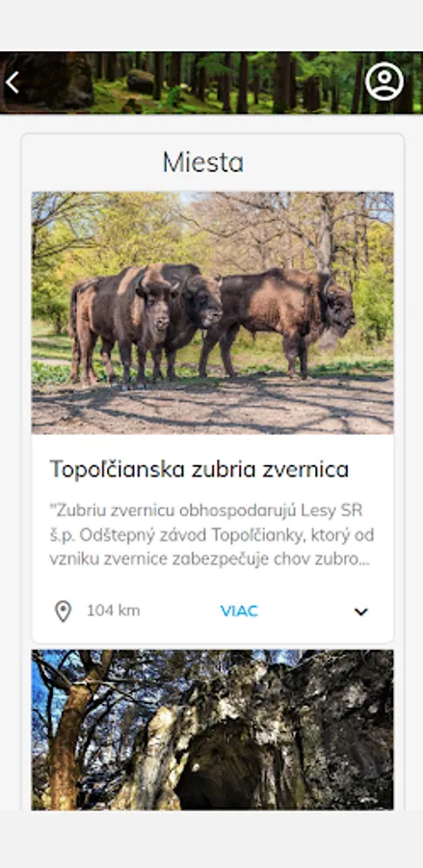Go back using the left arrow
Image resolution: width=423 pixels, height=868 pixels.
(x=13, y=83)
